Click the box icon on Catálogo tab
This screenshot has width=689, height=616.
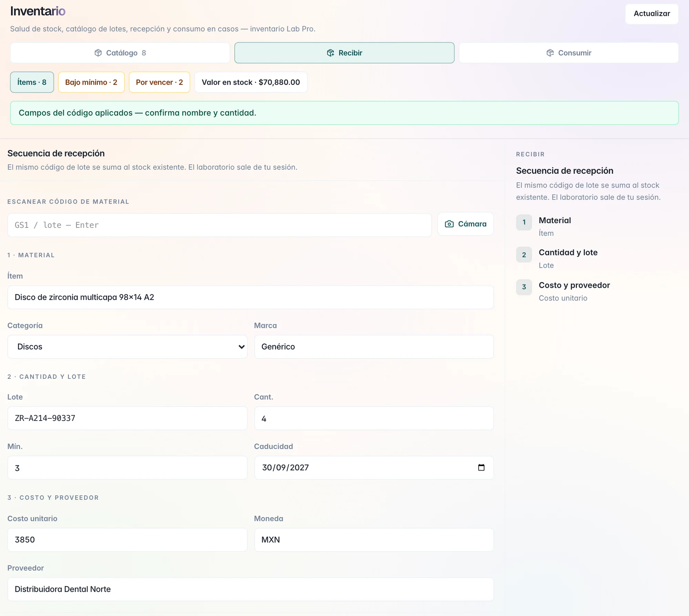[98, 53]
